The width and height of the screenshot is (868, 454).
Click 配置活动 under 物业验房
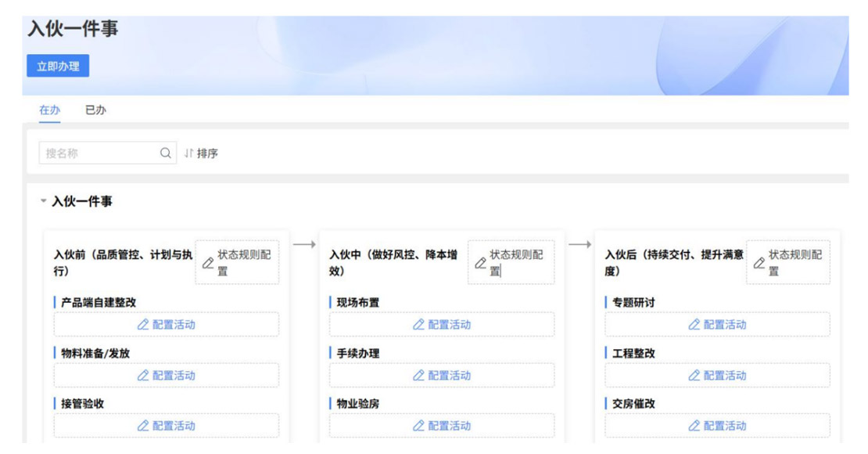(442, 426)
